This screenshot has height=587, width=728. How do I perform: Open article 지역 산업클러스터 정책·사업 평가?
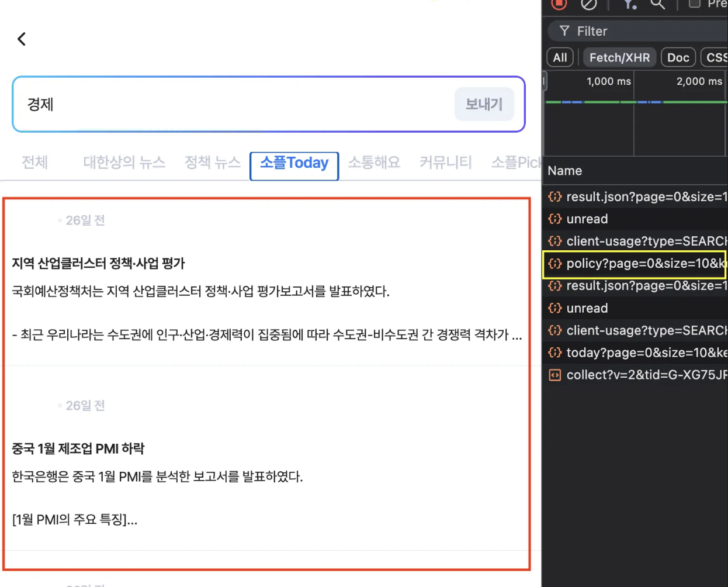(98, 263)
